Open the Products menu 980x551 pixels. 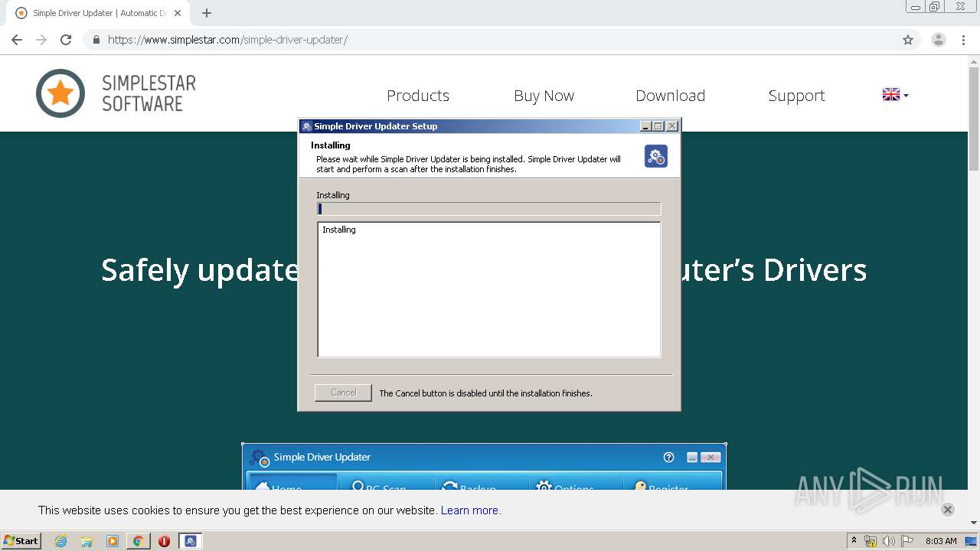click(418, 96)
